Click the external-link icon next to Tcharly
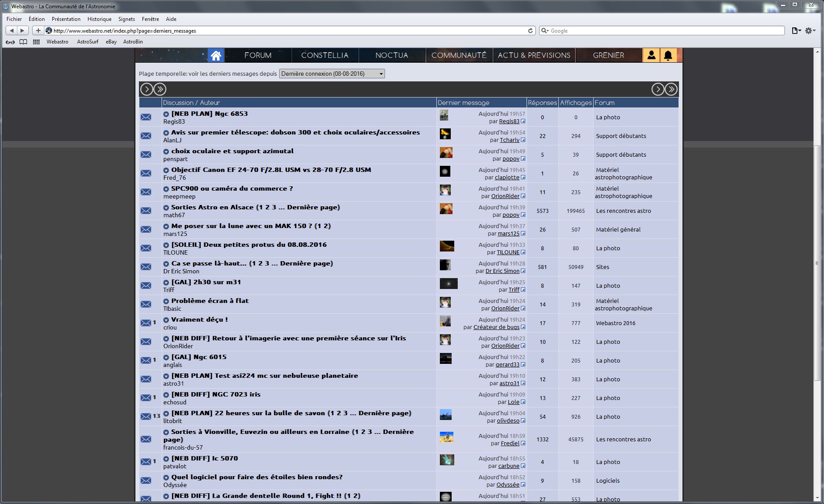 tap(523, 140)
